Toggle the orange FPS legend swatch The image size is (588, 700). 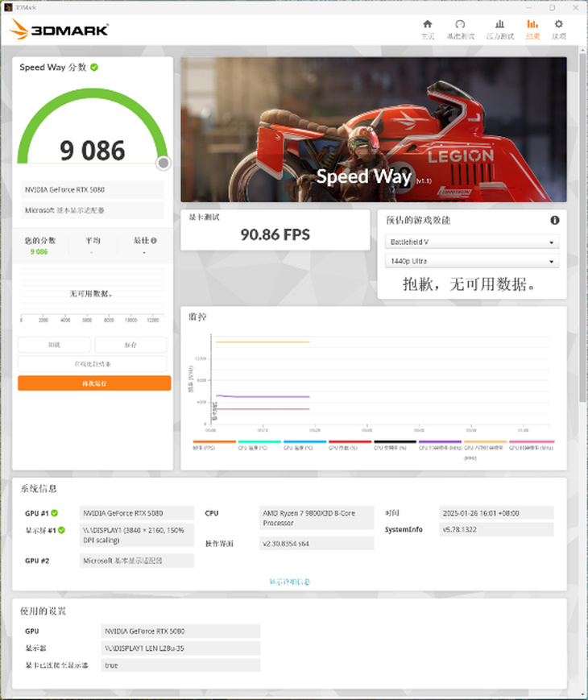[x=214, y=442]
